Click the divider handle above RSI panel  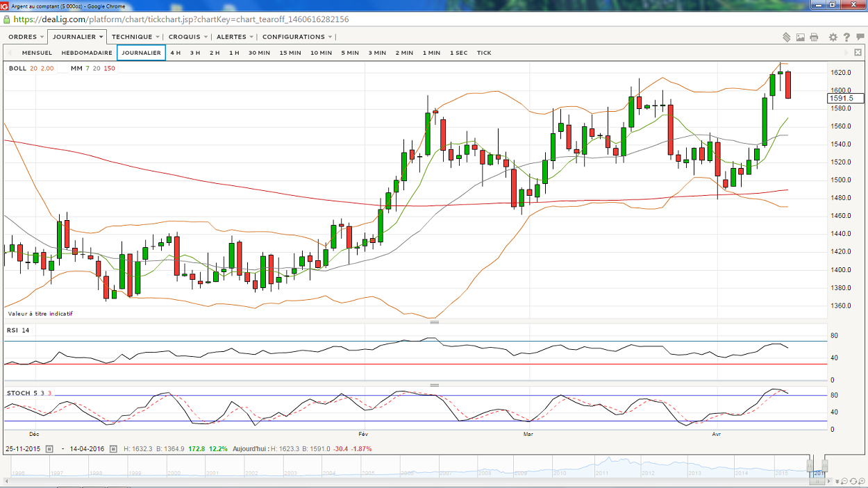[435, 322]
